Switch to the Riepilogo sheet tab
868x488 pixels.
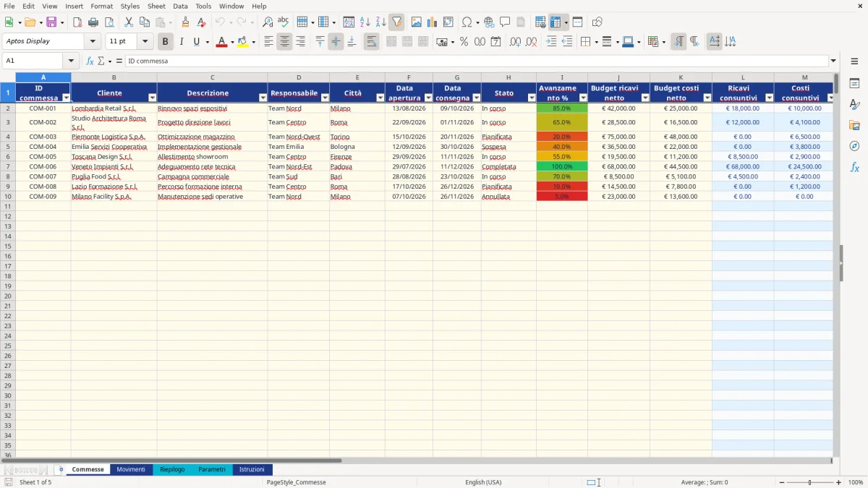click(172, 469)
